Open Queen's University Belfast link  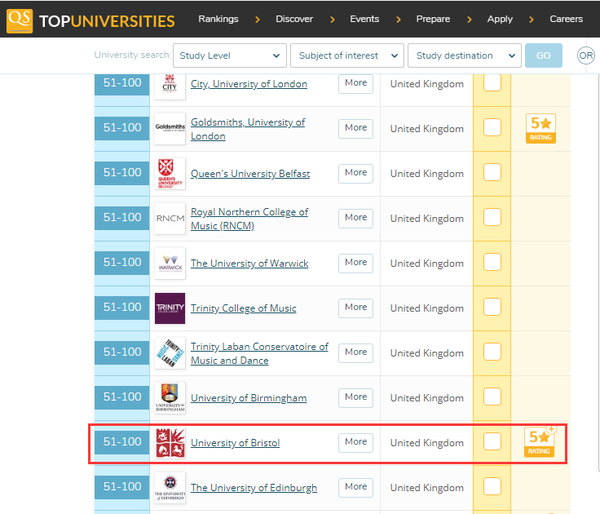point(250,174)
